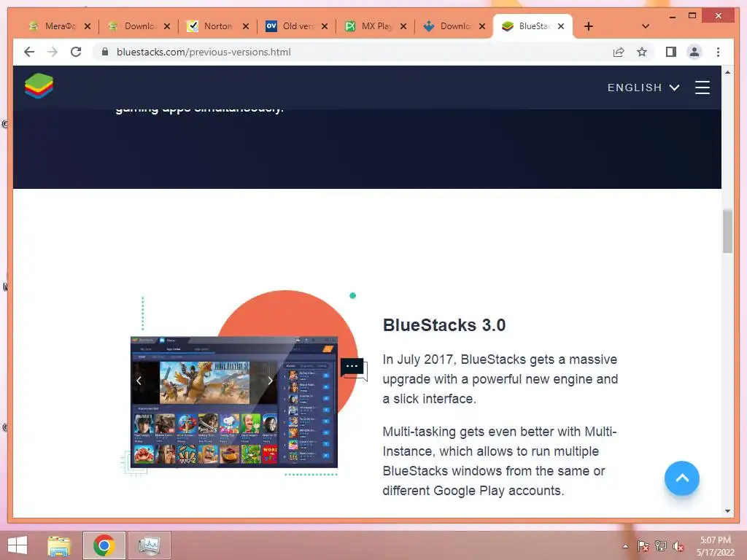Click paragraph starting 'In July 2017'
This screenshot has height=560, width=747.
coord(500,379)
